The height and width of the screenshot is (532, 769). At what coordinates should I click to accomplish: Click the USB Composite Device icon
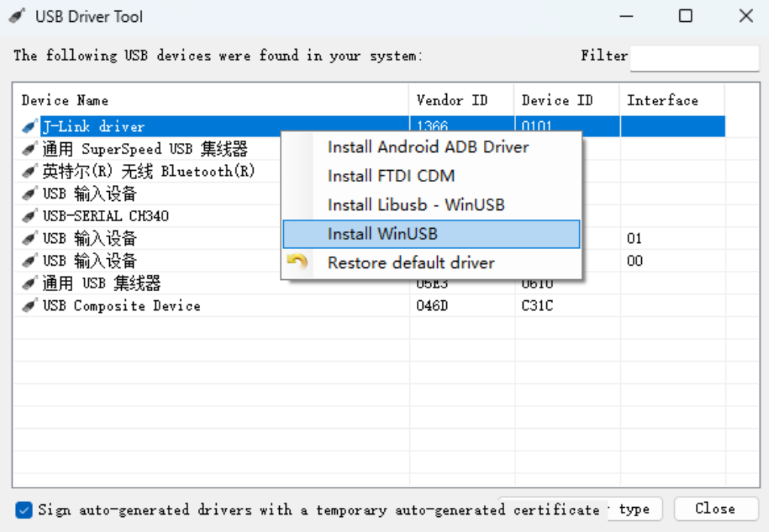pos(29,306)
